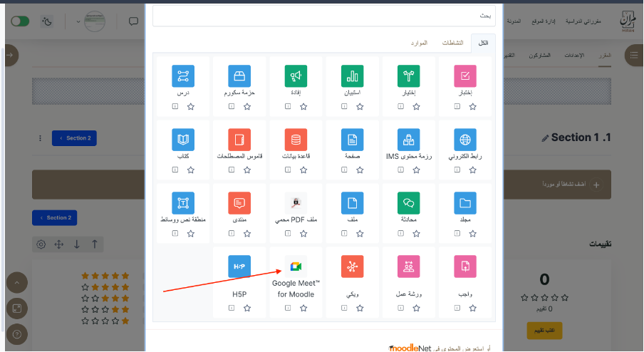Select the Database (قاعدة بيانات) activity
The image size is (644, 352).
(296, 139)
